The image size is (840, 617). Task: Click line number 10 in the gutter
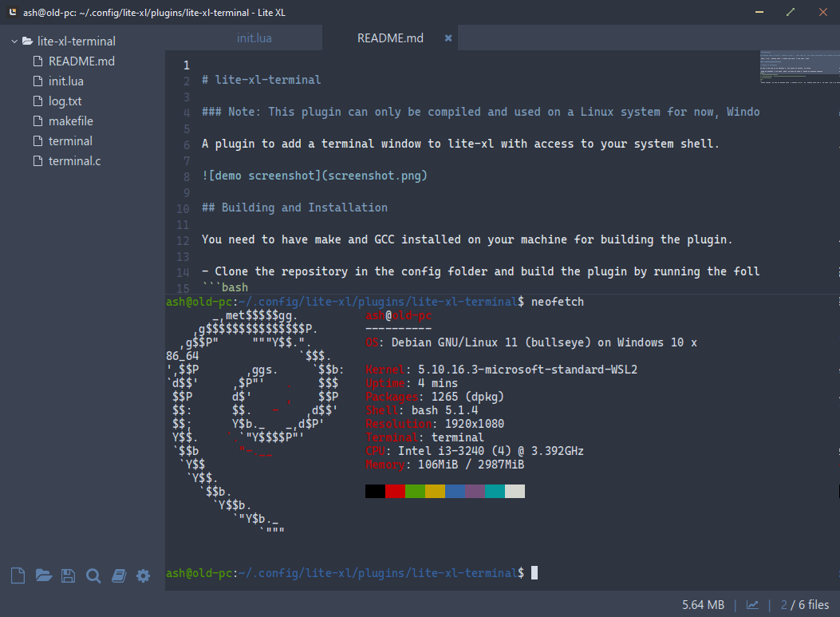(183, 208)
